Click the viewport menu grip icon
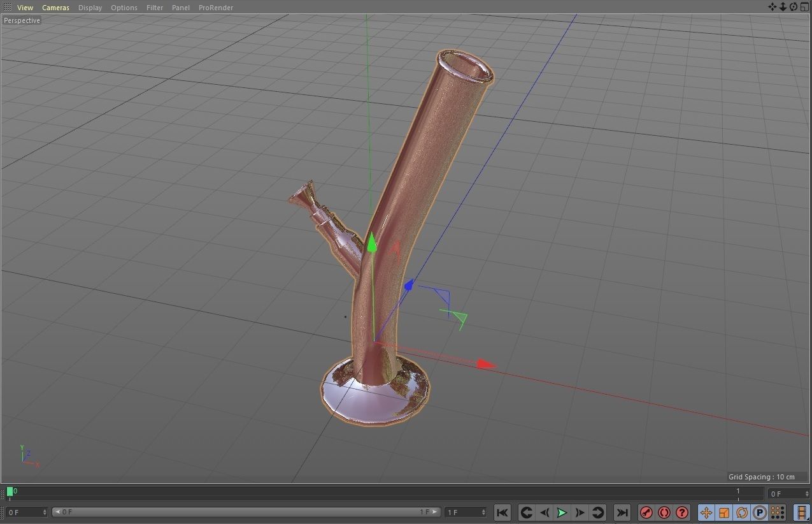The image size is (812, 524). coord(8,8)
